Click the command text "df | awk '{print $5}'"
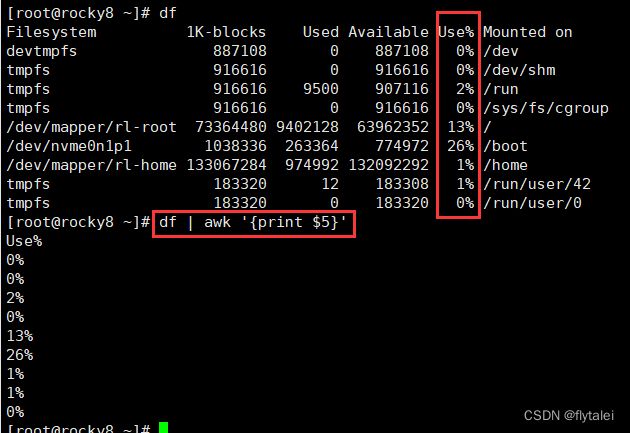This screenshot has height=433, width=630. click(253, 223)
